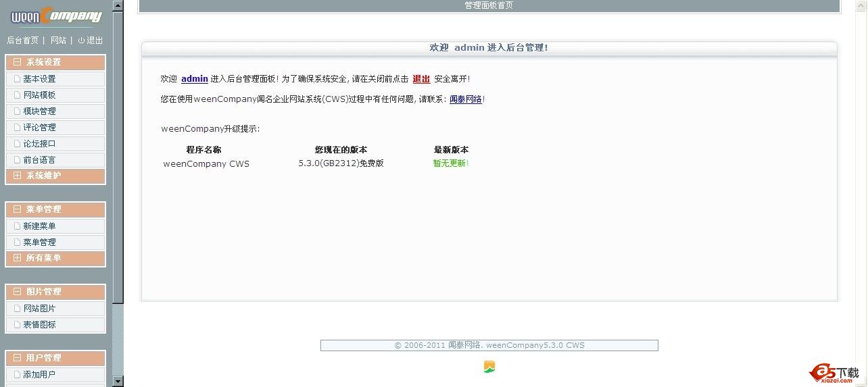Click 退出 logout link in sidebar
The width and height of the screenshot is (868, 387).
(95, 41)
